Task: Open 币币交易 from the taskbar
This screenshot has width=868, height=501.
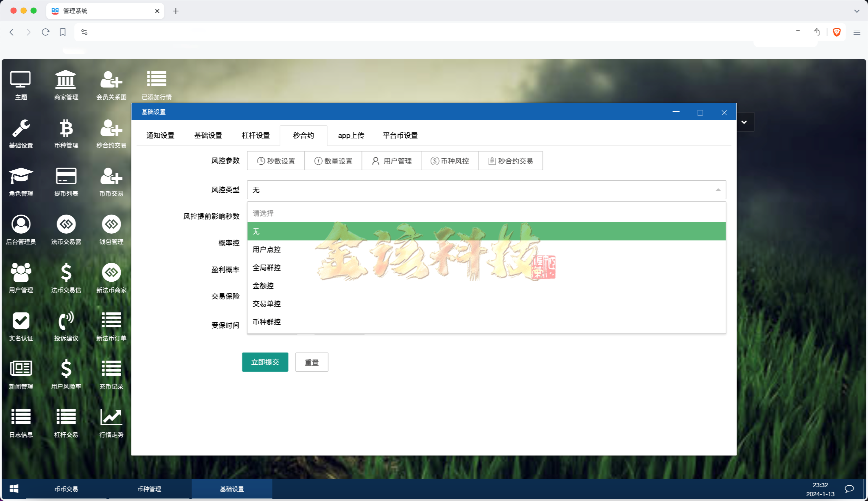Action: click(x=66, y=489)
